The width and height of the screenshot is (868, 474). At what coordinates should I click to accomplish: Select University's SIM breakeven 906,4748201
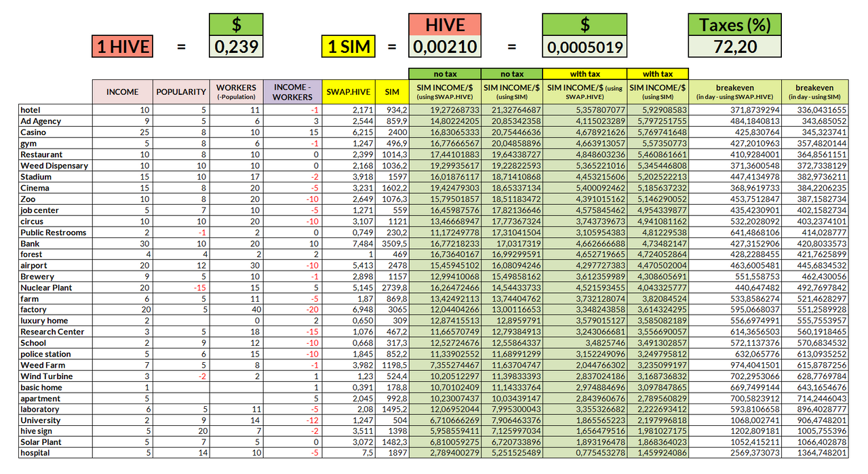(815, 420)
